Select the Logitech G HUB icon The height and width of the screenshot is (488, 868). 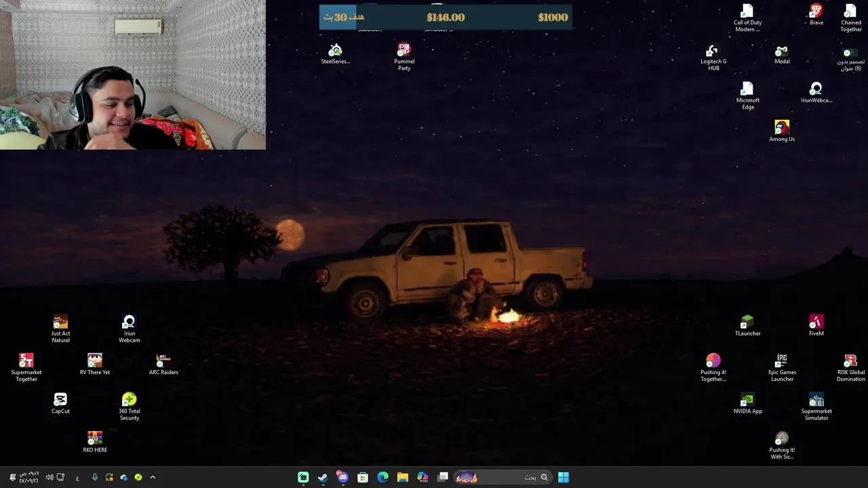coord(713,57)
